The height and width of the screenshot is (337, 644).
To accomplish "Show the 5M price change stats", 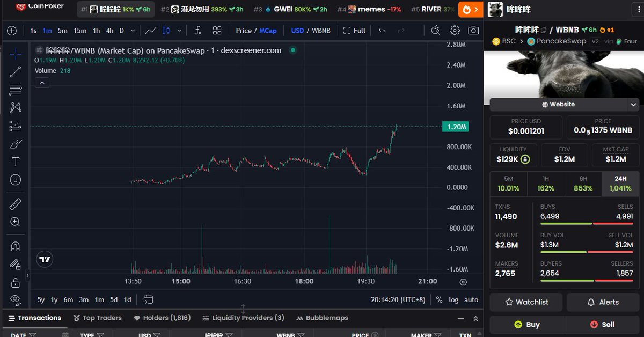I will point(509,183).
